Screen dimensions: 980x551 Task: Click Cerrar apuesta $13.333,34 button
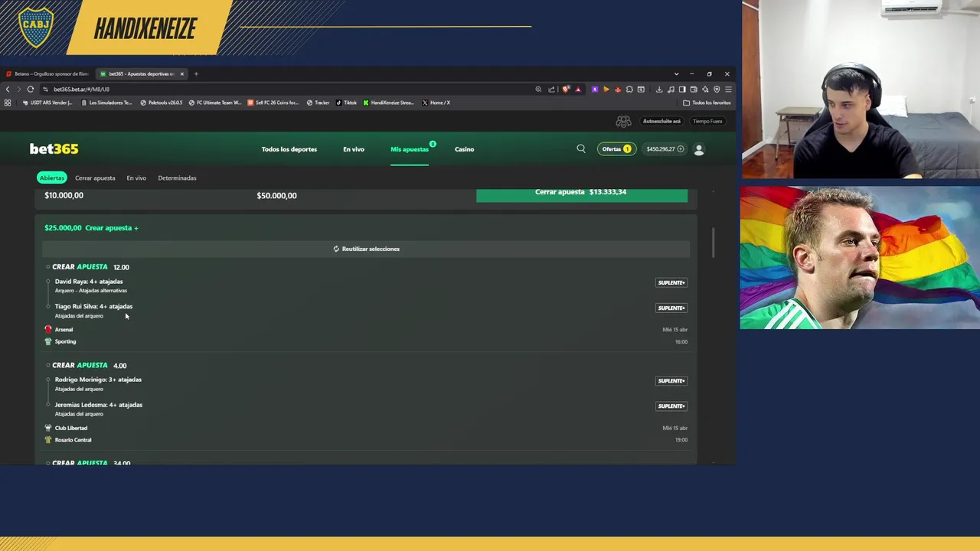click(582, 194)
